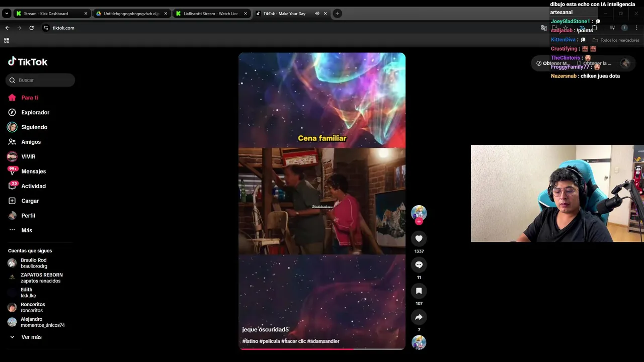The width and height of the screenshot is (644, 362).
Task: Switch to Stream - Kick Dashboard tab
Action: [x=46, y=14]
